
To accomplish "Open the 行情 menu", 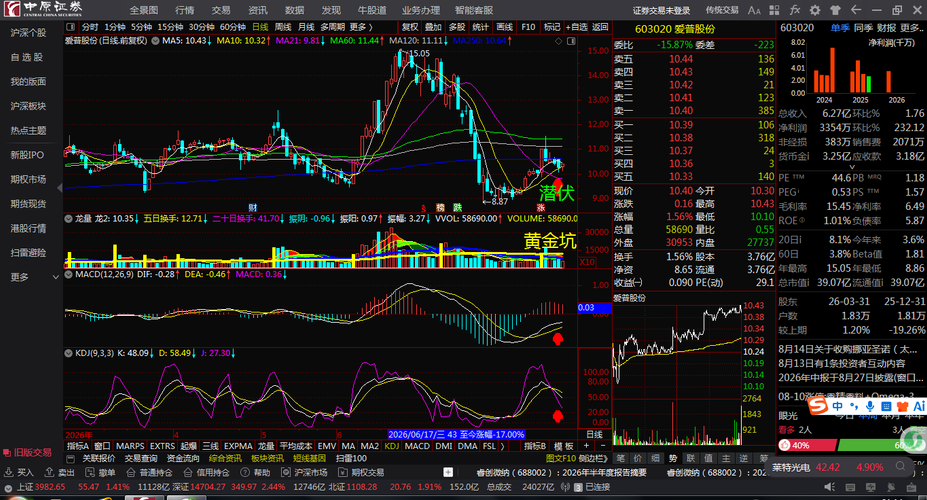I will pyautogui.click(x=184, y=10).
